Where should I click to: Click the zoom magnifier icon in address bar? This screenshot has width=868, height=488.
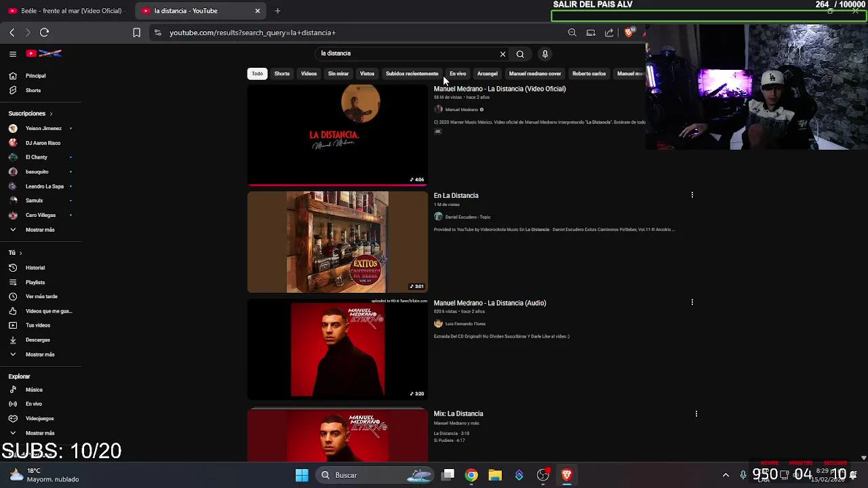click(x=572, y=33)
